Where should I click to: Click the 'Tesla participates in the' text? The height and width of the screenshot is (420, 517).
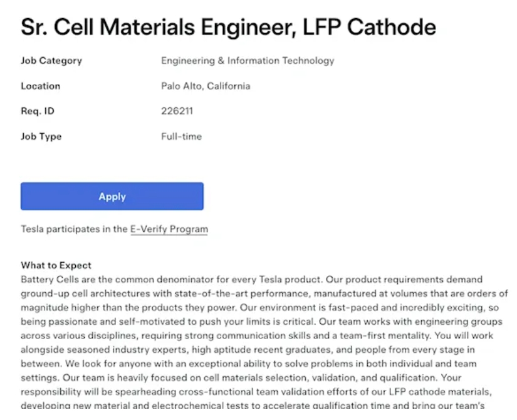click(74, 229)
